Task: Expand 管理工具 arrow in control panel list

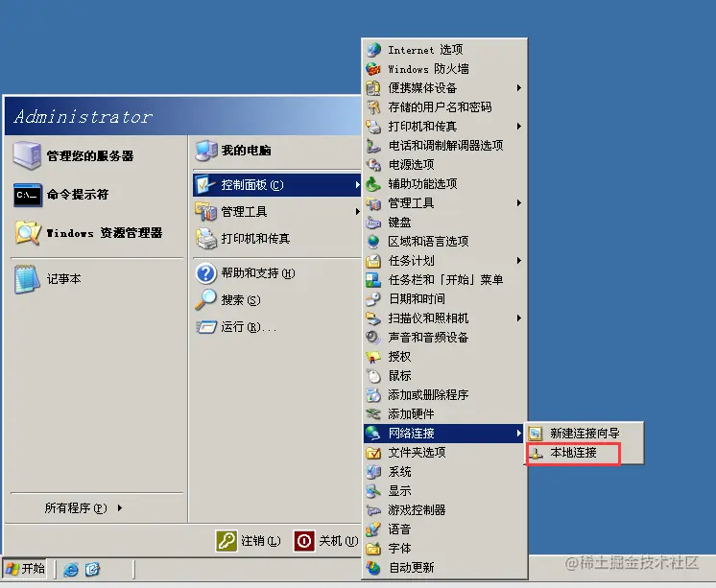Action: 518,202
